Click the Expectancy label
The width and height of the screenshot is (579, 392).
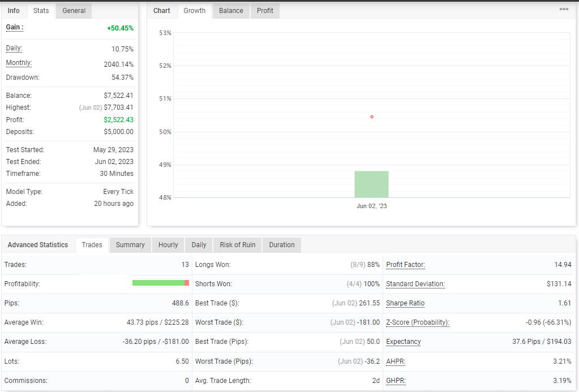(403, 342)
